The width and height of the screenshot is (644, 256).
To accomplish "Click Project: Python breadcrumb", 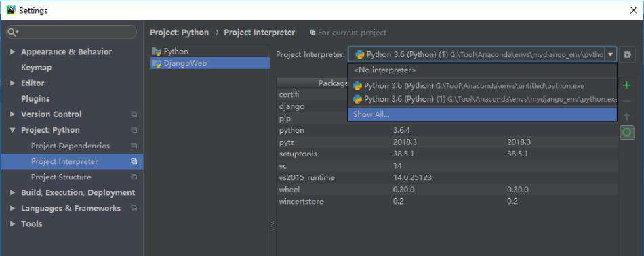I will pyautogui.click(x=179, y=33).
